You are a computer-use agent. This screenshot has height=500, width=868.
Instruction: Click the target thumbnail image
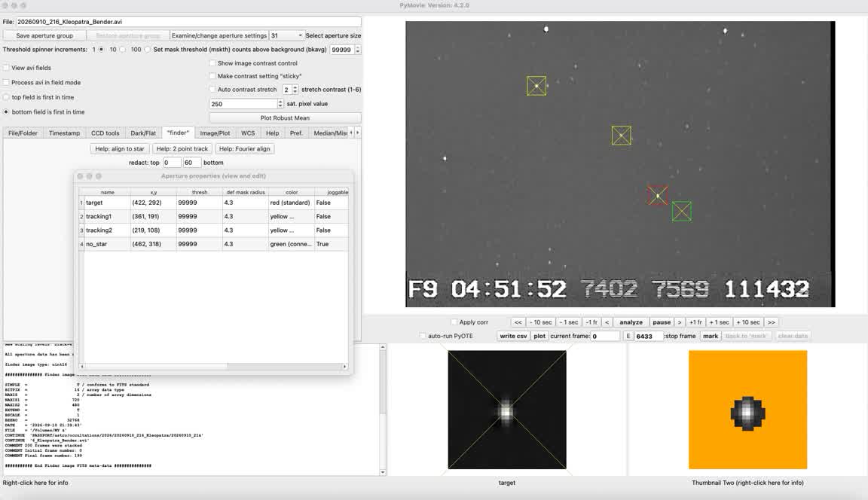[507, 410]
